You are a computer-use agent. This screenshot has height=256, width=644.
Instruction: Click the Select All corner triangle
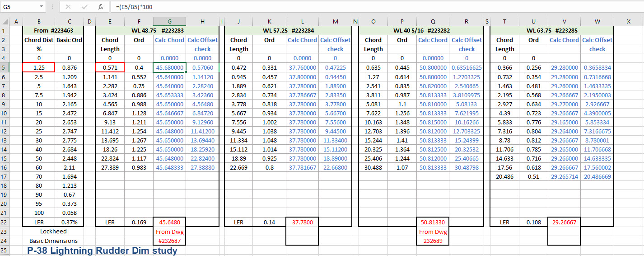tap(5, 21)
